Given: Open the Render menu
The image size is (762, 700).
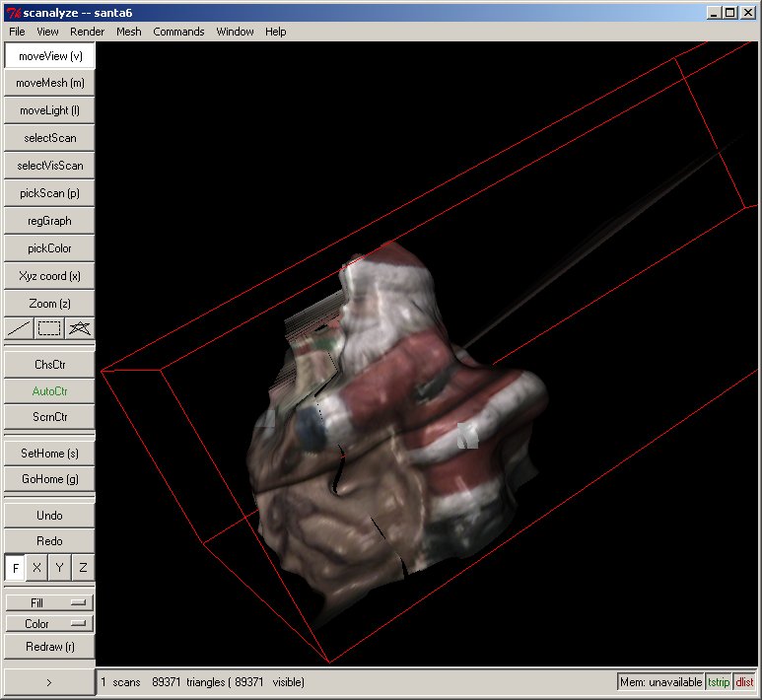Looking at the screenshot, I should pos(87,32).
